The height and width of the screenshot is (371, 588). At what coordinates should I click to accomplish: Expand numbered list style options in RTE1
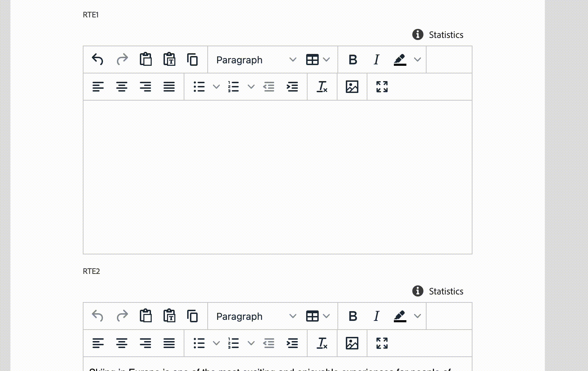251,87
